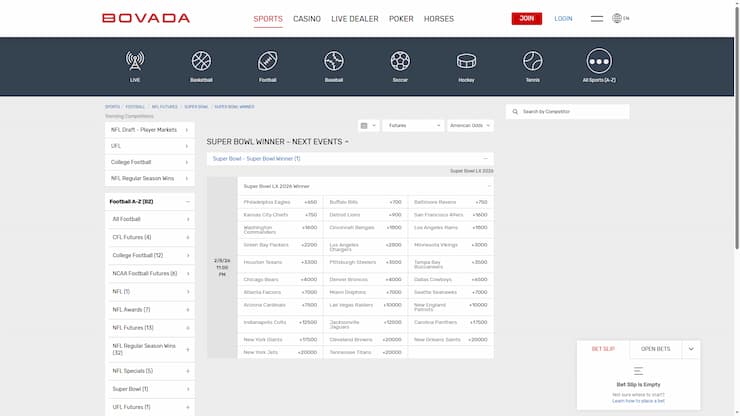Collapse the Football A-Z section
Viewport: 740px width, 416px height.
(188, 201)
